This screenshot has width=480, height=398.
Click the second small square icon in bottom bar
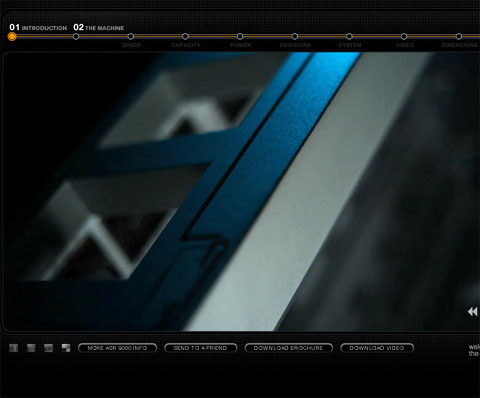[31, 348]
